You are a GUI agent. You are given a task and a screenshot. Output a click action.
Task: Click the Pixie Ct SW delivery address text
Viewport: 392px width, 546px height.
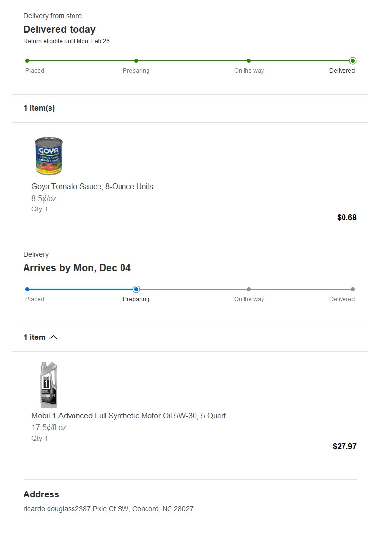(108, 509)
